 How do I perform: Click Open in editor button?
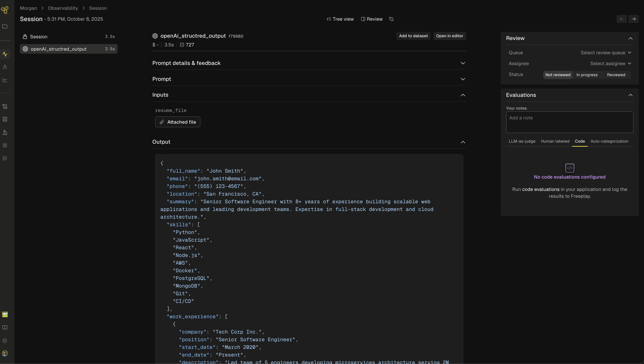click(449, 36)
